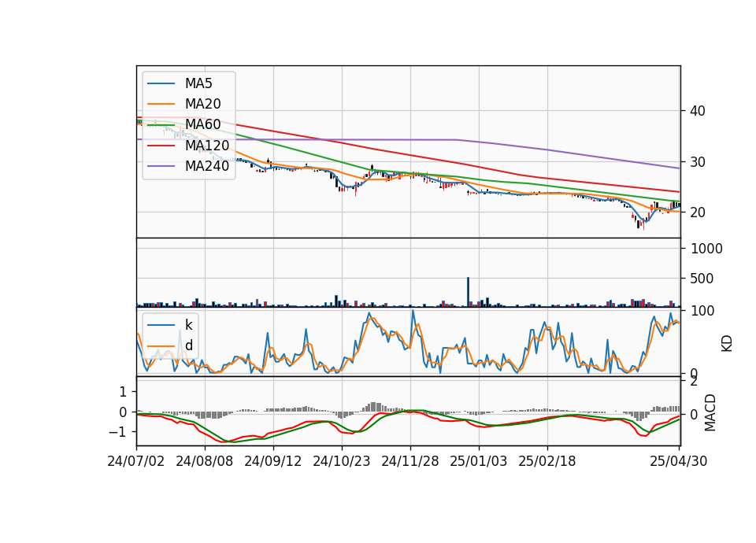
Task: Click the 25/02/18 date axis label
Action: tap(547, 461)
